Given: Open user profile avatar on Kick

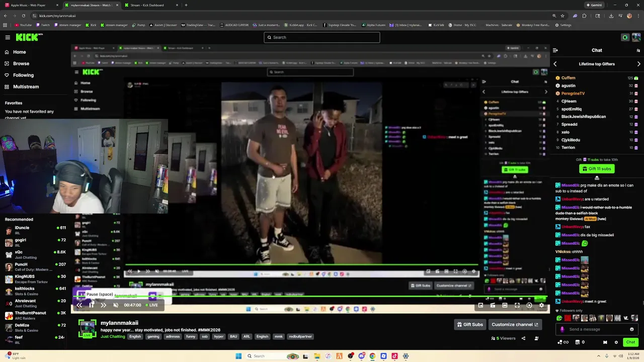Looking at the screenshot, I should pyautogui.click(x=636, y=37).
